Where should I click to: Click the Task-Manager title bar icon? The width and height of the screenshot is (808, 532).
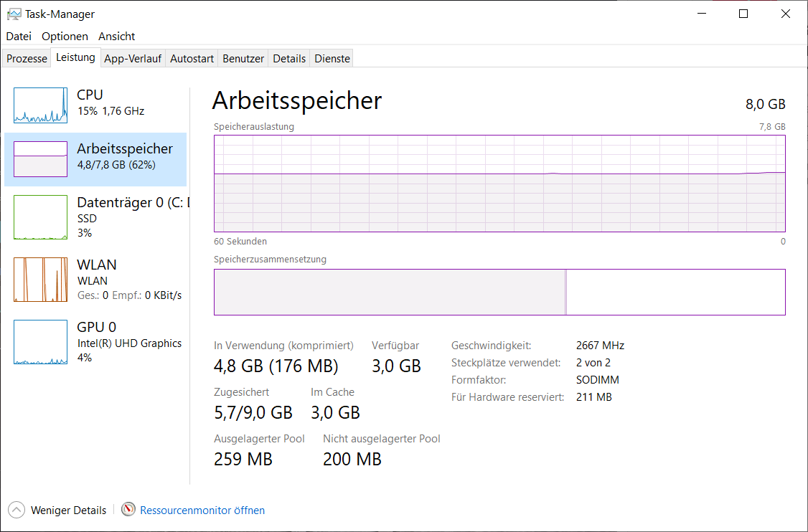click(13, 14)
